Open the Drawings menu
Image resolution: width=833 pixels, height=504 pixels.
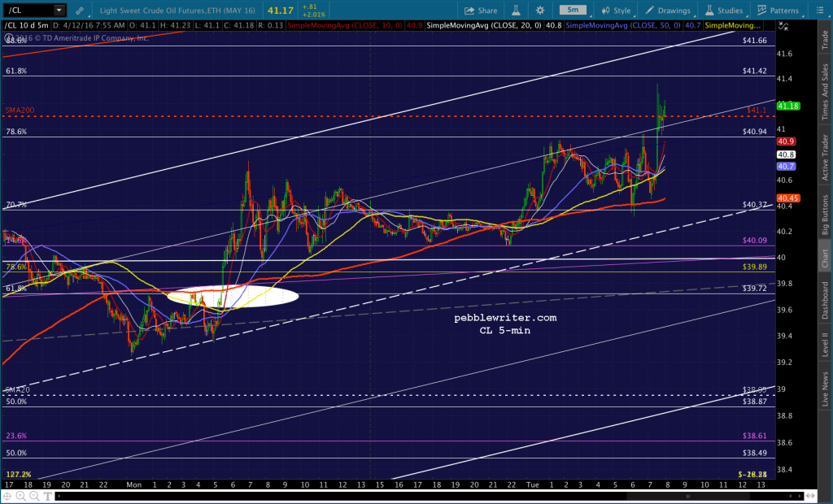[668, 10]
